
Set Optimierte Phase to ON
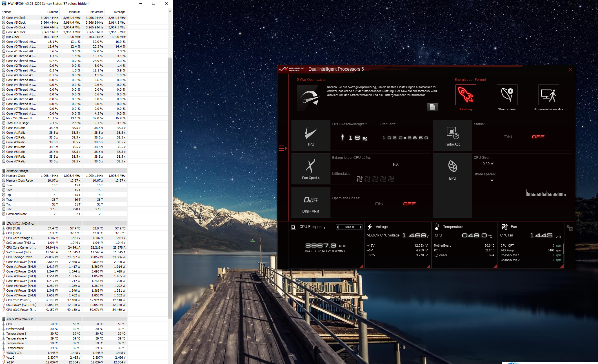click(x=379, y=204)
